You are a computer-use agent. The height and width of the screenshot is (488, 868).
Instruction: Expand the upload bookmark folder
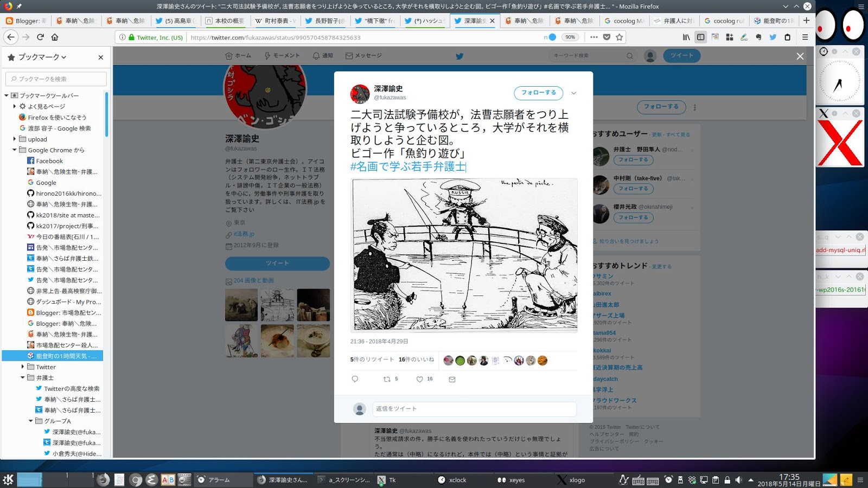(x=15, y=139)
